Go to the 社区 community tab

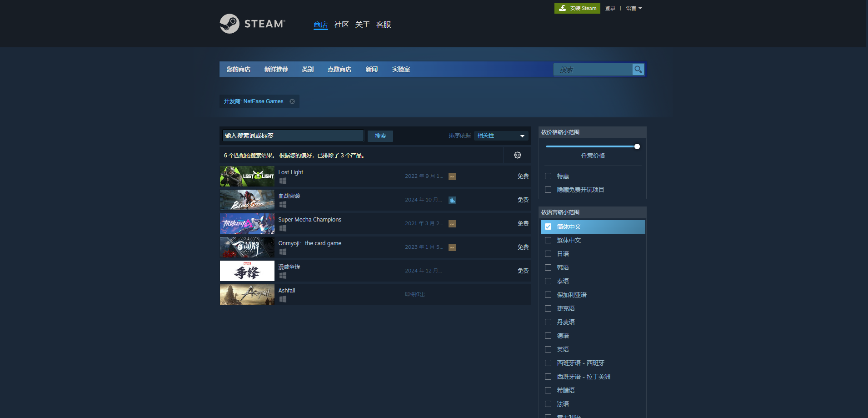coord(342,25)
